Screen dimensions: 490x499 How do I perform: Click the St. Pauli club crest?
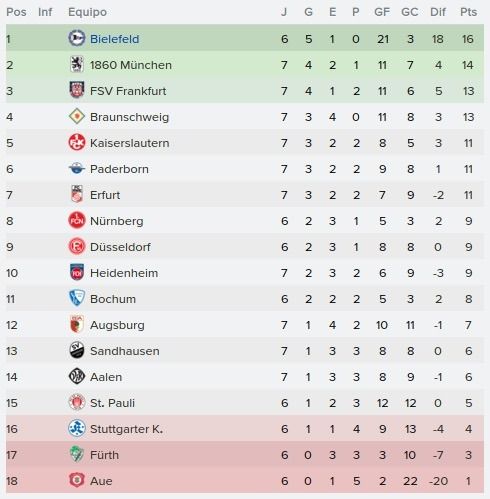[x=77, y=402]
